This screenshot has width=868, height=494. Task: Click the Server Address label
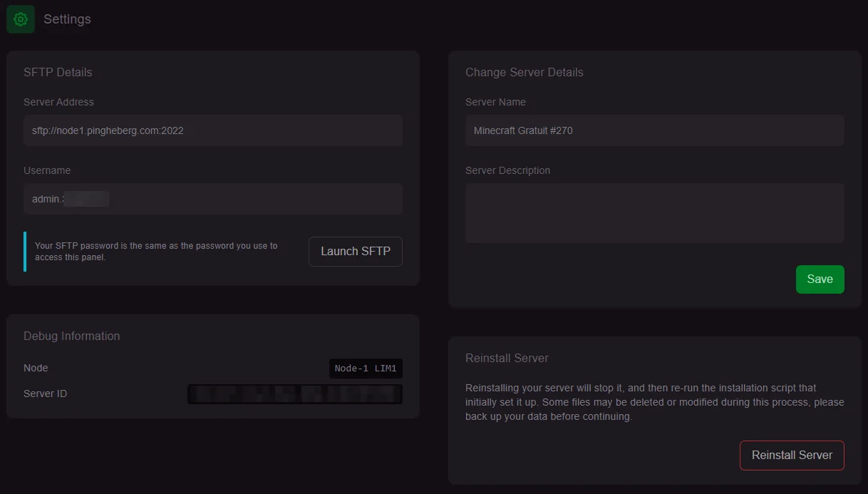coord(58,102)
